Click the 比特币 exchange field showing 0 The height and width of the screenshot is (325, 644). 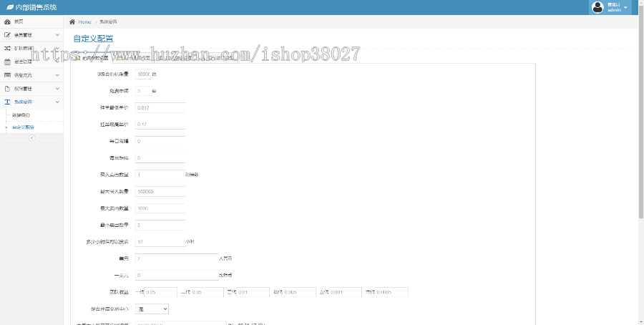click(x=177, y=276)
